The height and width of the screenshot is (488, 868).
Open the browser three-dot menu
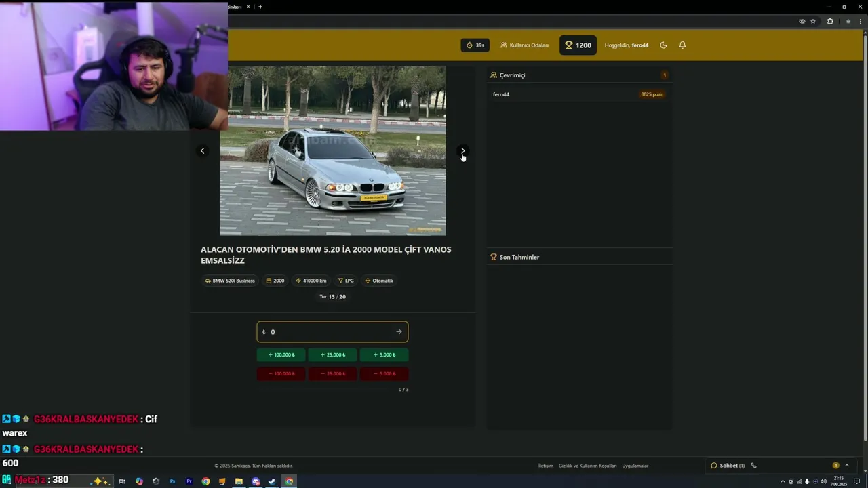(x=861, y=21)
